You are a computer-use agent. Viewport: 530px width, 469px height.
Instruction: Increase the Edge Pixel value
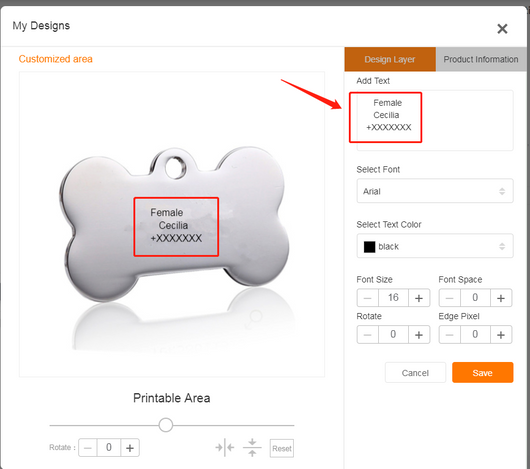tap(501, 335)
